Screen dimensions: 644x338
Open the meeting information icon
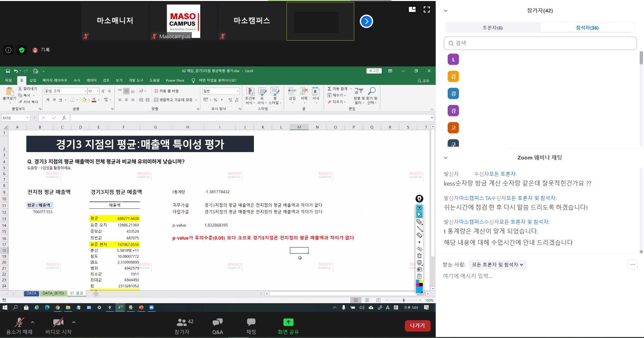point(8,50)
